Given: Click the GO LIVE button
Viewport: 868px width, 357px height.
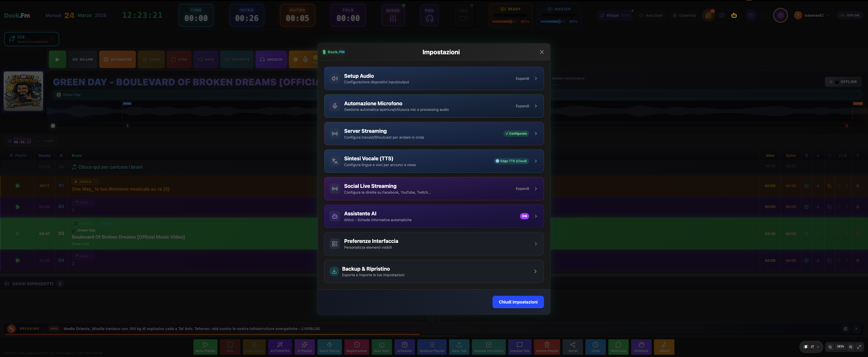Looking at the screenshot, I should 83,59.
